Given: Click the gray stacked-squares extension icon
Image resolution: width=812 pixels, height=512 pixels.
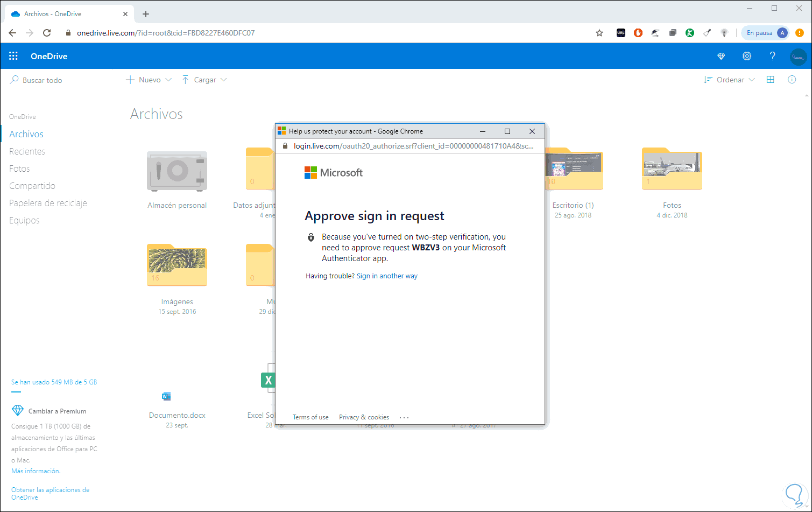Looking at the screenshot, I should point(673,33).
